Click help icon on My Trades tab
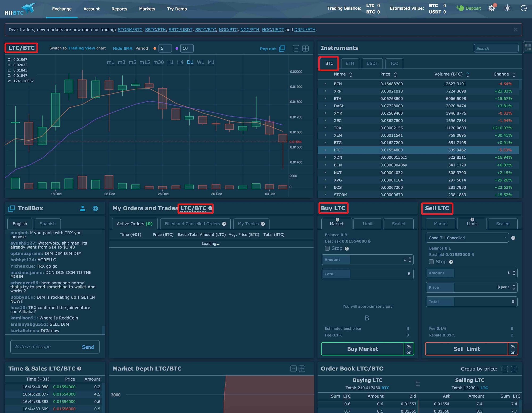The width and height of the screenshot is (532, 413). [x=263, y=224]
